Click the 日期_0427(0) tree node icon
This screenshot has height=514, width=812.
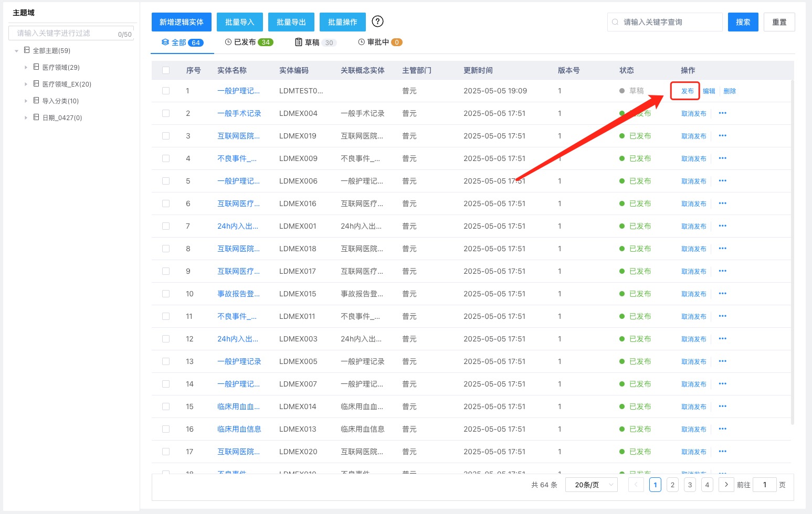click(36, 117)
